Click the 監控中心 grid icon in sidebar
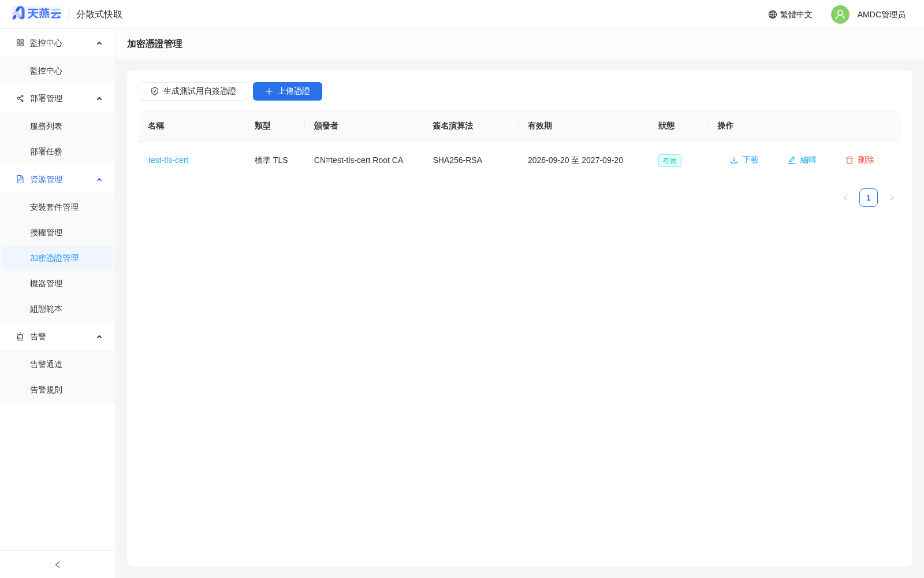Screen dimensions: 924x578 tap(20, 43)
